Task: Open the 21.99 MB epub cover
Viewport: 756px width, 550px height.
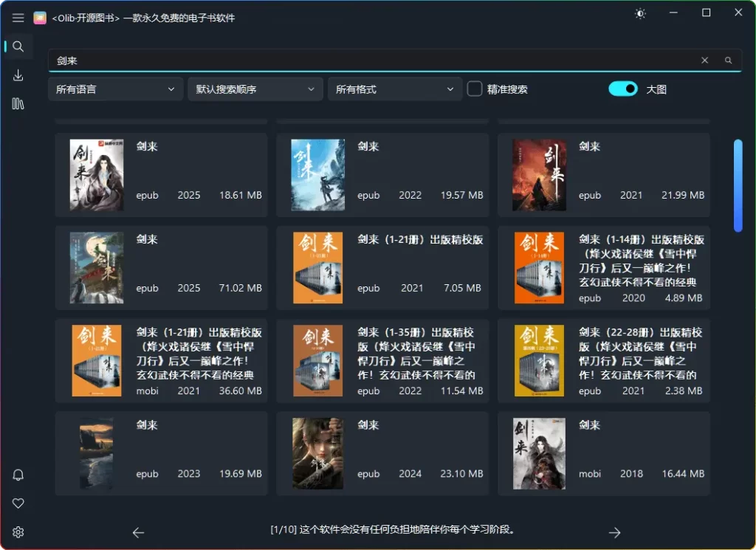Action: point(539,175)
